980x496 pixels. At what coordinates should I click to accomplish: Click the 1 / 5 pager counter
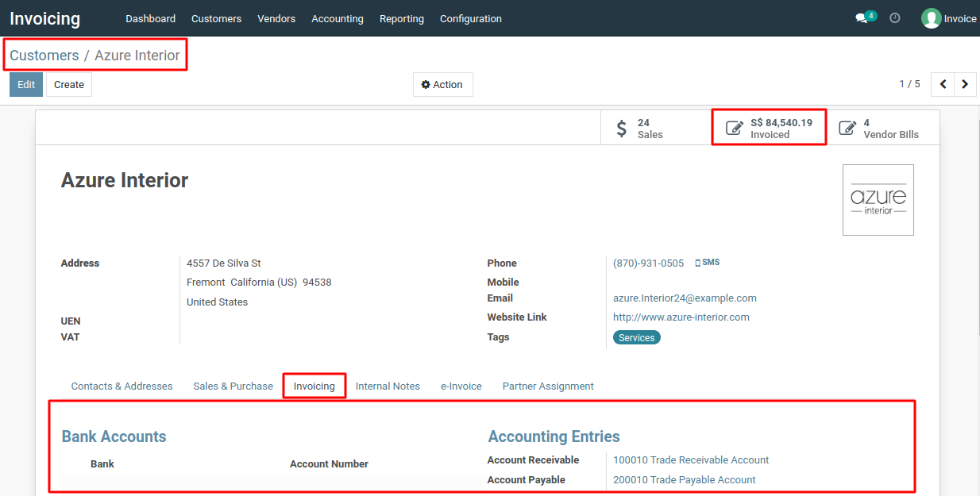909,84
